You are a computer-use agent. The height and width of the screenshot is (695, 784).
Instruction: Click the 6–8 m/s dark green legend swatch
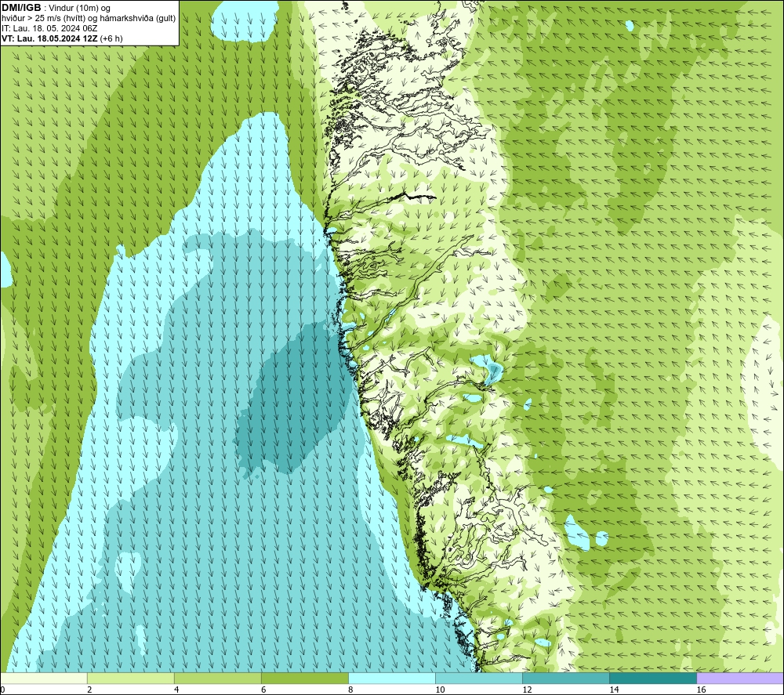pyautogui.click(x=305, y=678)
